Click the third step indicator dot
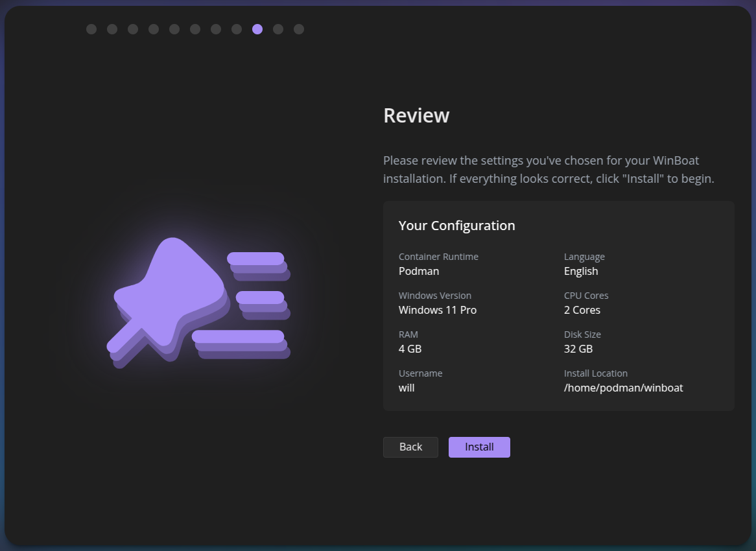Viewport: 756px width, 551px height. tap(133, 29)
